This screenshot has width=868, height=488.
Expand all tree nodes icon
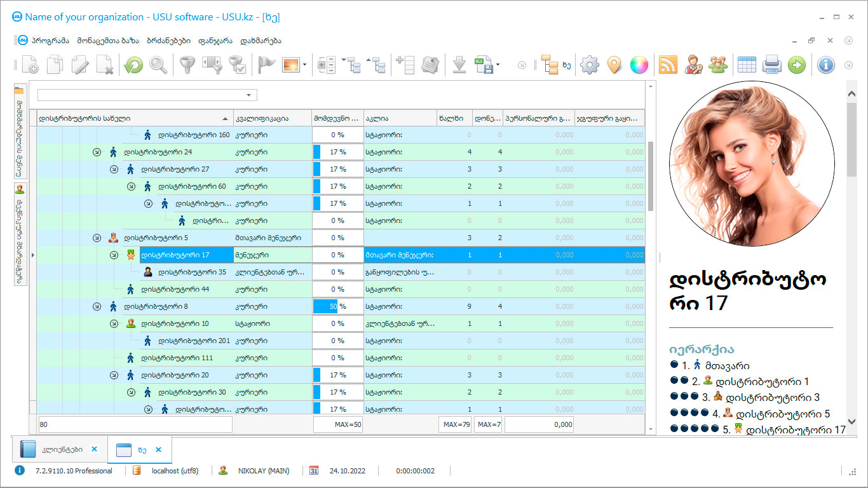pos(351,65)
